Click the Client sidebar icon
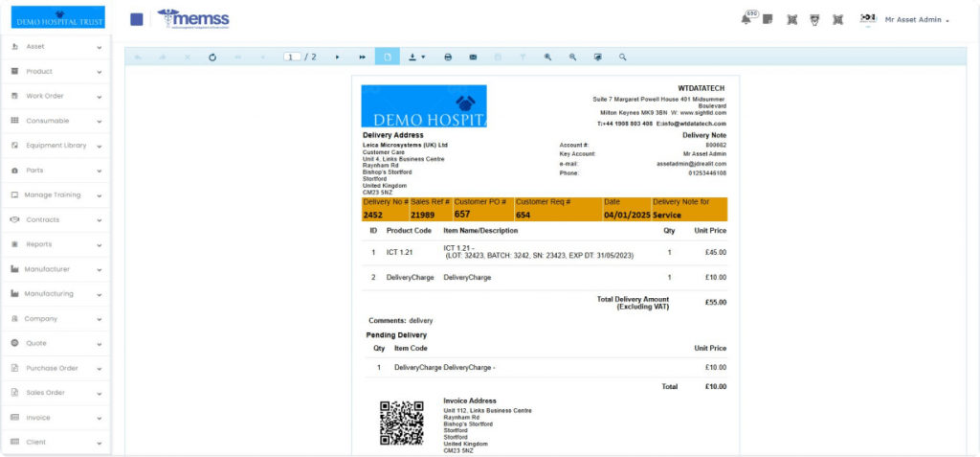Viewport: 980px width, 457px height. 15,442
